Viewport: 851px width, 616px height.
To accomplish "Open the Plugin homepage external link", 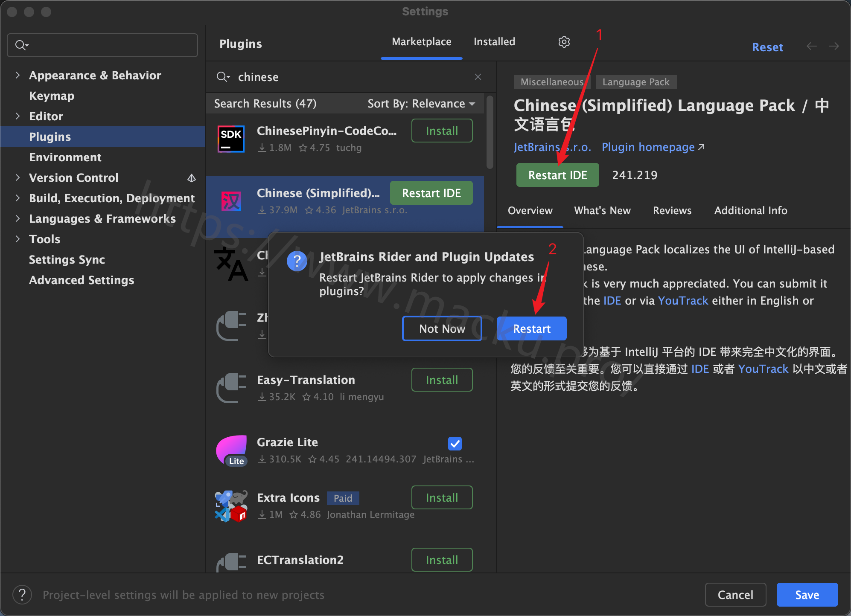I will [653, 147].
